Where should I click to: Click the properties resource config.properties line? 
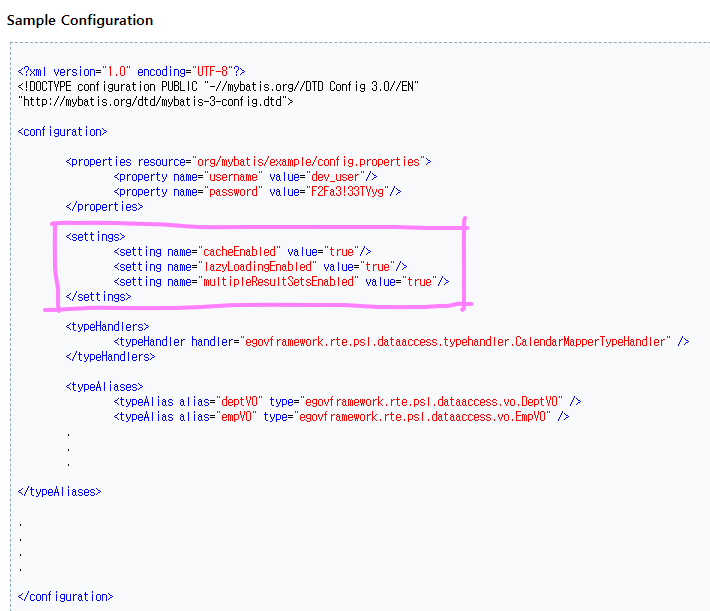coord(249,162)
